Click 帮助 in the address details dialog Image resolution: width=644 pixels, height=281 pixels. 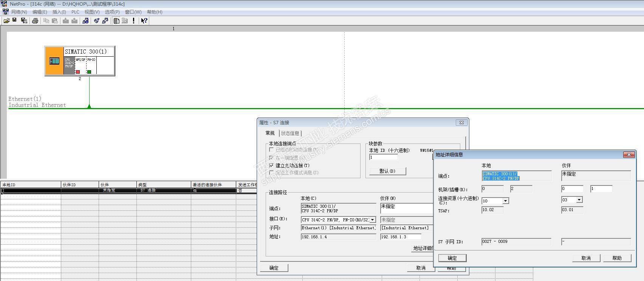pyautogui.click(x=617, y=258)
